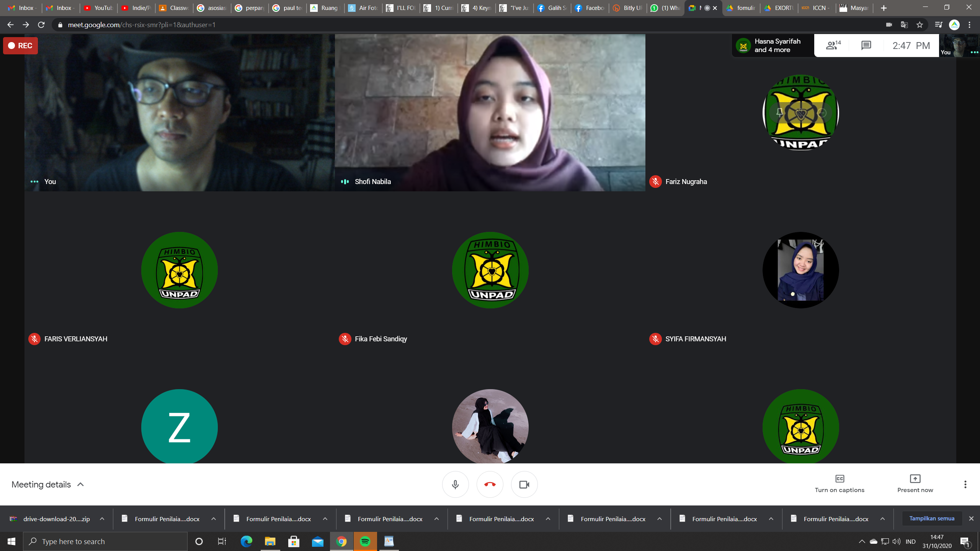Screen dimensions: 980x551
Task: Click the Windows search box
Action: 105,541
